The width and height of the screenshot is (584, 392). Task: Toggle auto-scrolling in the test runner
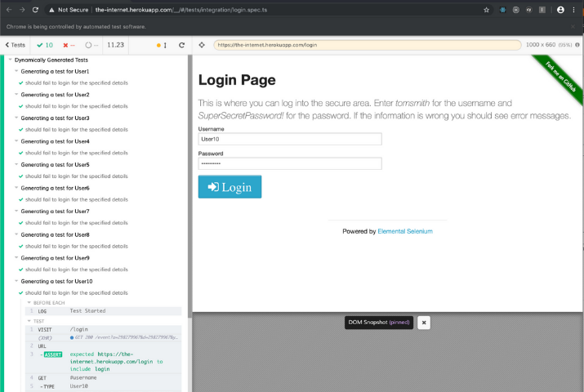[x=162, y=45]
